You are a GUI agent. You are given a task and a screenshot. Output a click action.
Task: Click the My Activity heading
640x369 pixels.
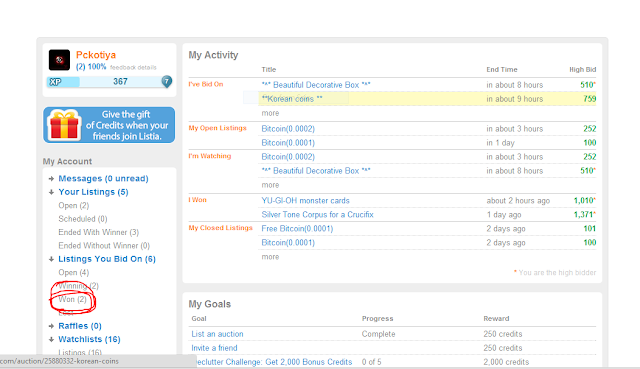(213, 55)
